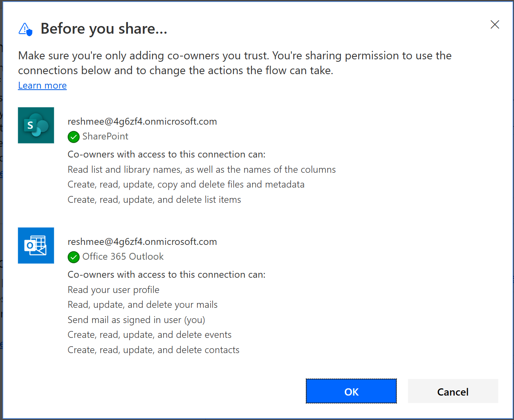Viewport: 514px width, 420px height.
Task: Click the SharePoint connection name label
Action: pyautogui.click(x=105, y=136)
